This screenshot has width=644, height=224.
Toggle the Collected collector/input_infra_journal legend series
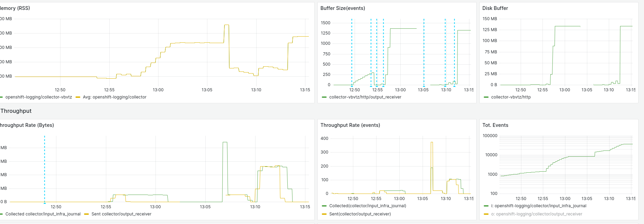43,214
